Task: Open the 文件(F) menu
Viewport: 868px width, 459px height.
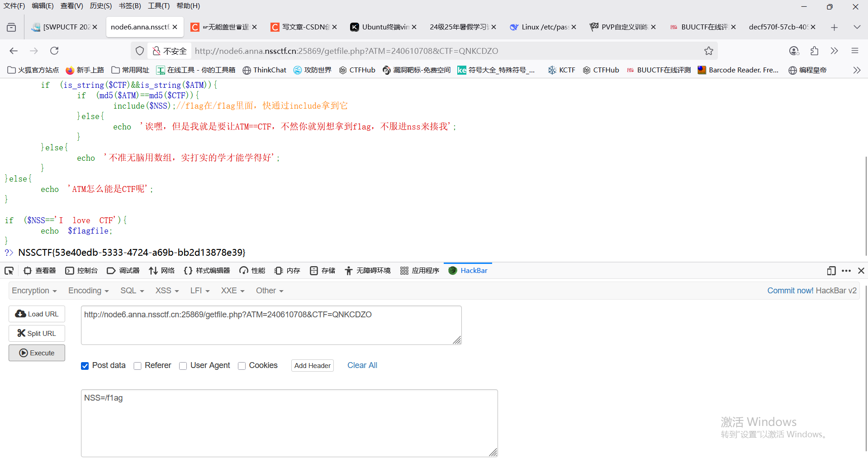Action: click(x=14, y=6)
